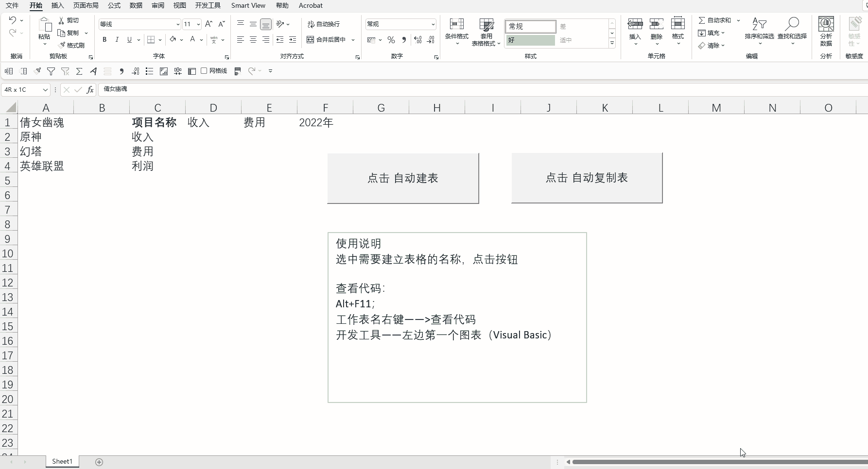Click the Cut (剪切) scissors icon
This screenshot has width=868, height=469.
point(61,20)
